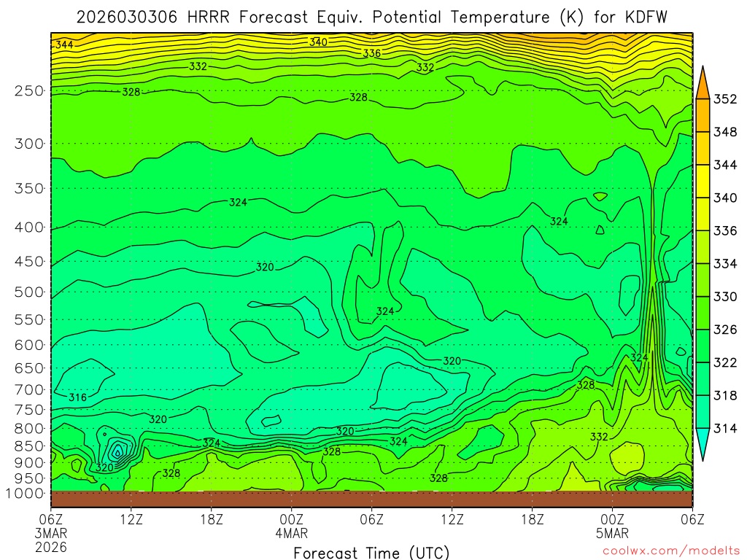The image size is (747, 560).
Task: Click the 322 value on the colorbar
Action: click(x=725, y=363)
